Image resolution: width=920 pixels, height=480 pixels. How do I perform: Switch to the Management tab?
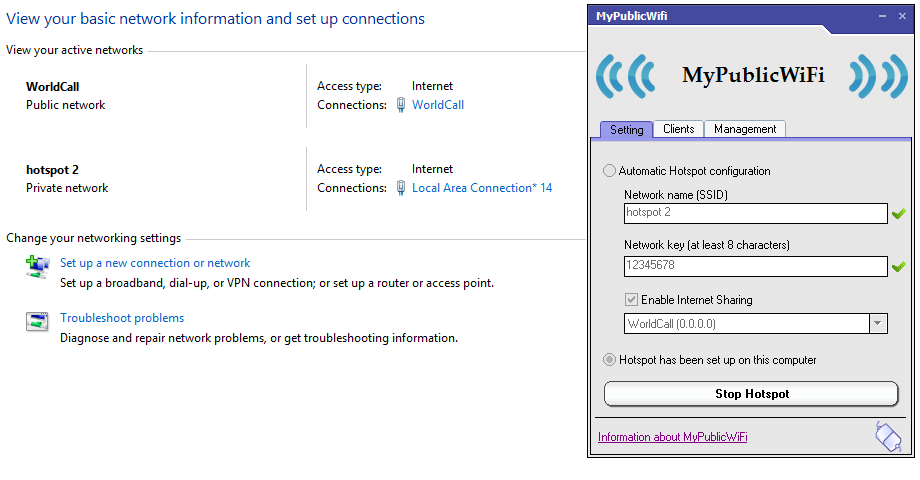pos(745,129)
